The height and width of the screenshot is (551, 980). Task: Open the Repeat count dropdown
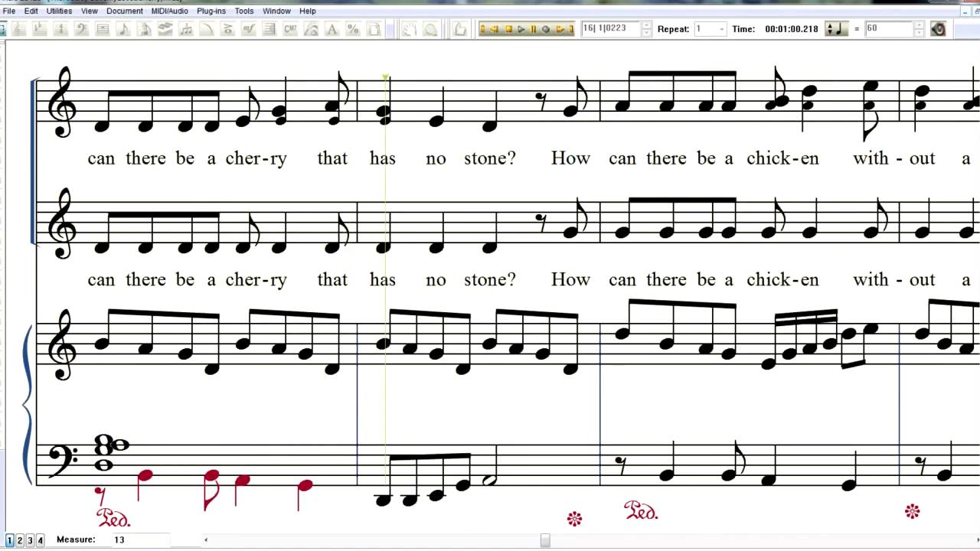pyautogui.click(x=721, y=29)
